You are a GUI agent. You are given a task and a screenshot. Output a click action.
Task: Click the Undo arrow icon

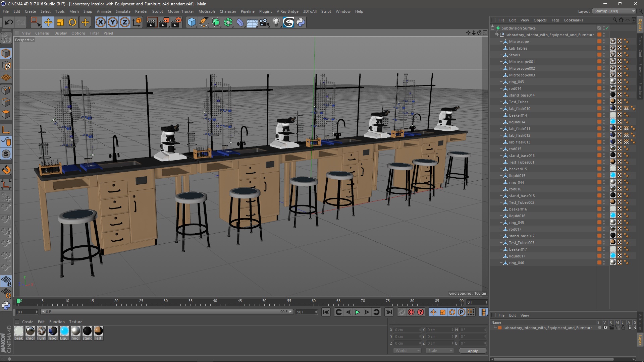pyautogui.click(x=9, y=22)
